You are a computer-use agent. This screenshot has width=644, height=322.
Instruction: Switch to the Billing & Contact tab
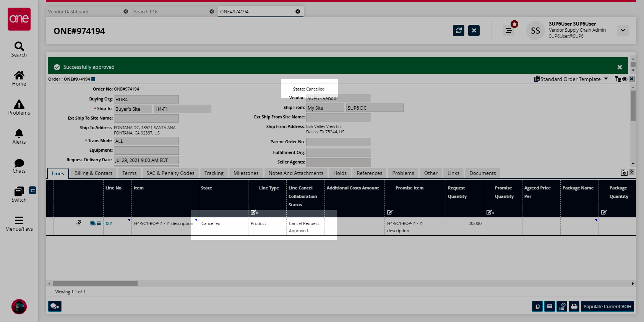click(x=93, y=173)
